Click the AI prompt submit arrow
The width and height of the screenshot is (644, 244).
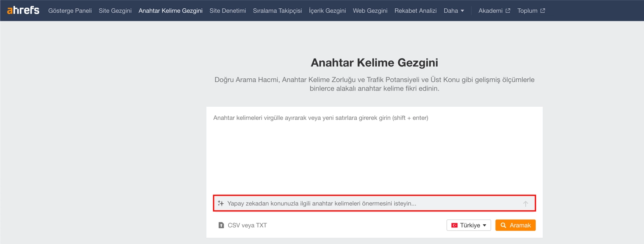click(x=525, y=203)
